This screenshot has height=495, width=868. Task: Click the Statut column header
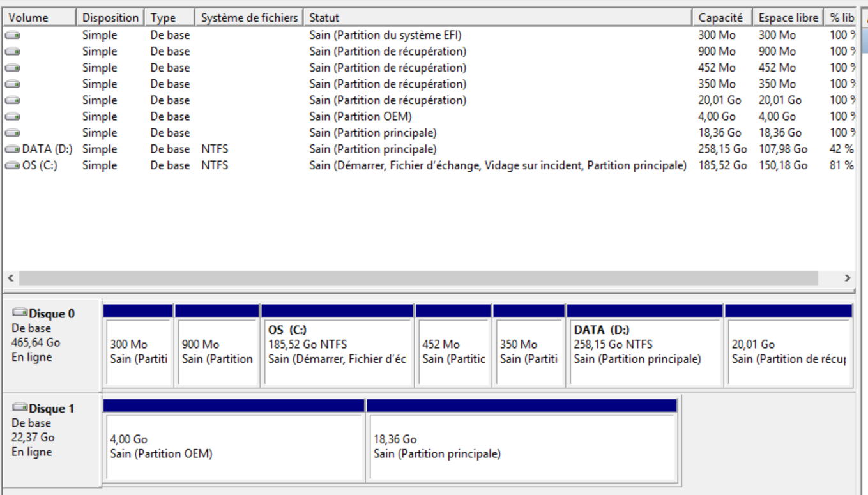(x=498, y=18)
